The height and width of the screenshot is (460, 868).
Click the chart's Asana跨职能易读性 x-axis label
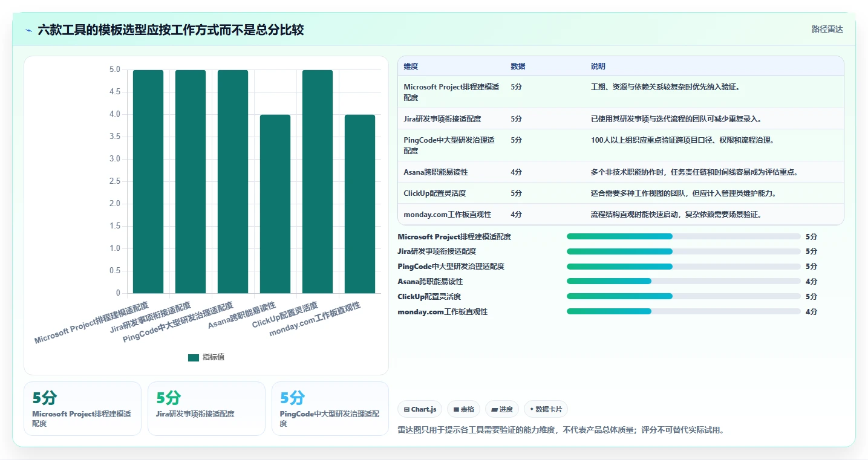tap(242, 314)
